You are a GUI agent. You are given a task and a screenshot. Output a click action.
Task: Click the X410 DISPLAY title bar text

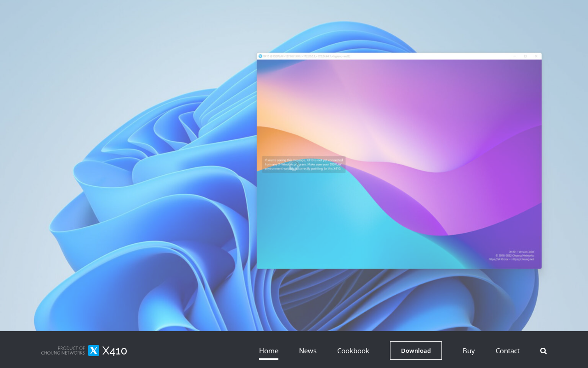tap(306, 56)
